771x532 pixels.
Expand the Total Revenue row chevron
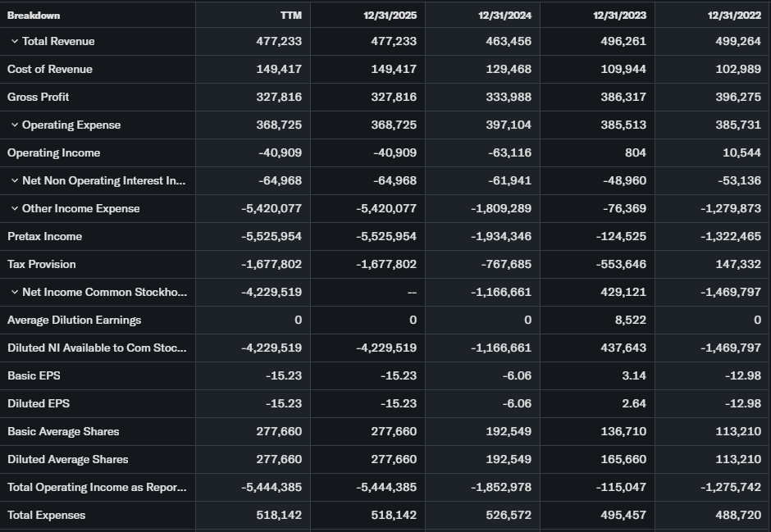click(15, 42)
